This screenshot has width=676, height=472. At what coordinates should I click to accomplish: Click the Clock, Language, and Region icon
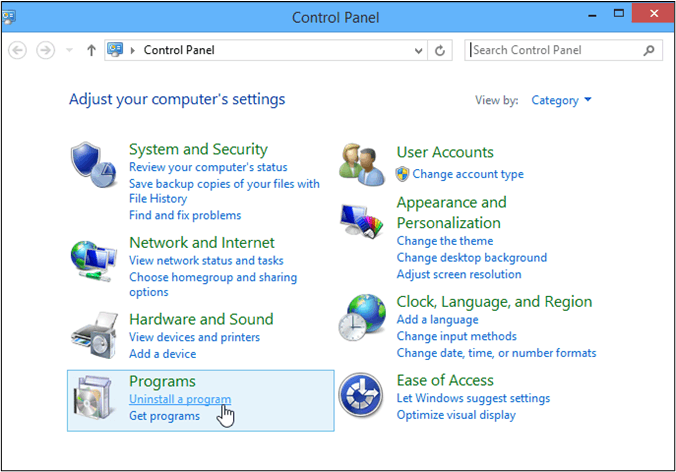pos(362,320)
